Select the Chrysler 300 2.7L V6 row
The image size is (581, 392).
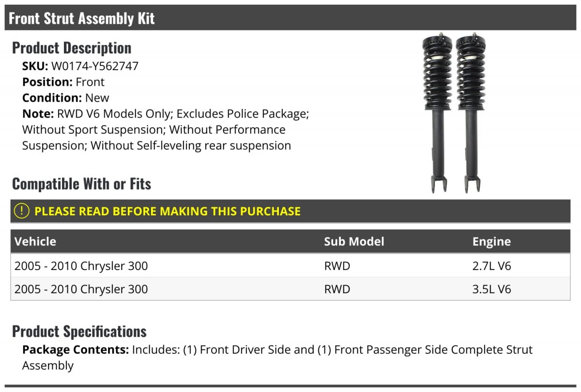click(290, 266)
